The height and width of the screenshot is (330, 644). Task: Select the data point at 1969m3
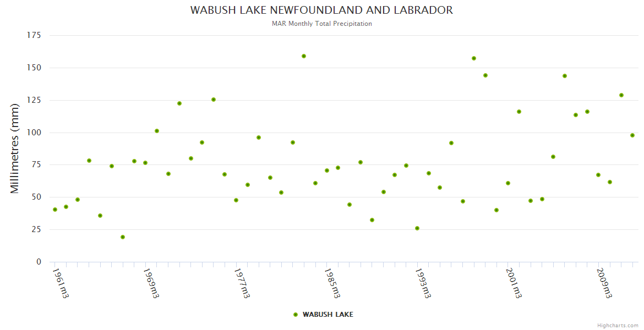click(x=145, y=163)
